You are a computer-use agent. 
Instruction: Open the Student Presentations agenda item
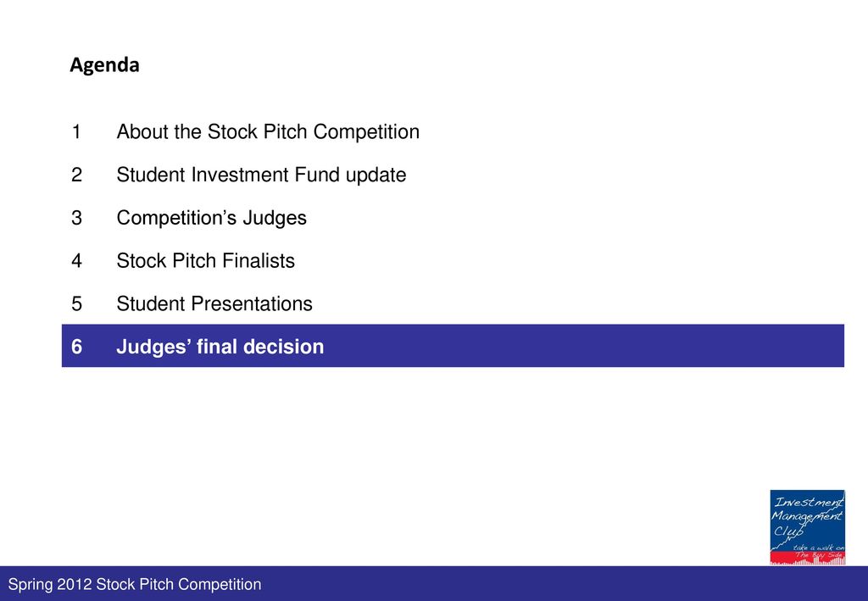point(214,303)
